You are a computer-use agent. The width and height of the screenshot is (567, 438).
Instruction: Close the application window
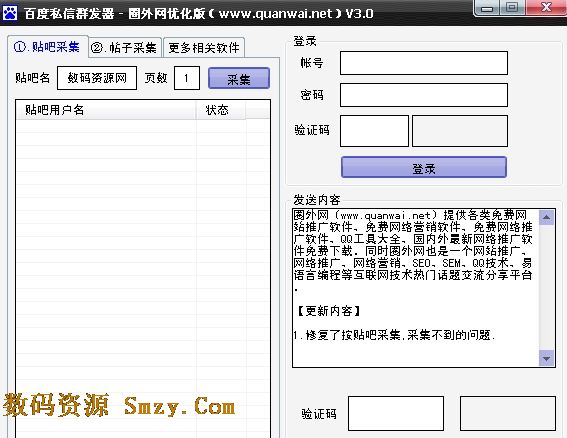546,8
